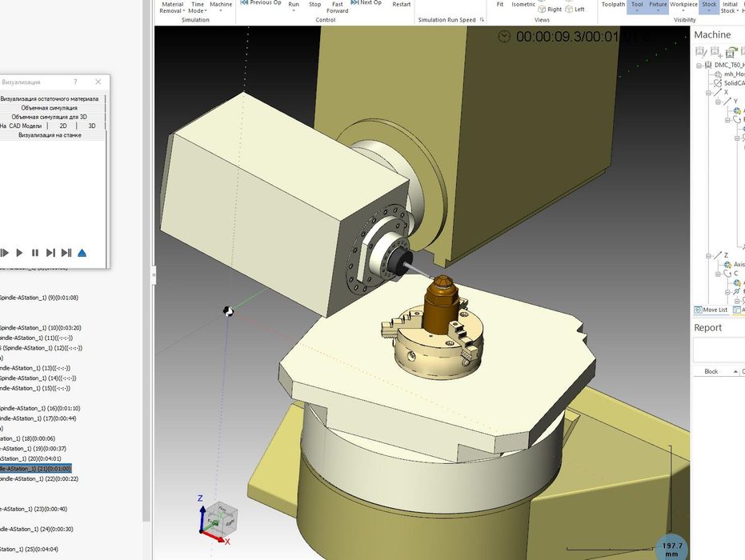The image size is (745, 560).
Task: Close the Визуализация dialog
Action: tap(98, 82)
